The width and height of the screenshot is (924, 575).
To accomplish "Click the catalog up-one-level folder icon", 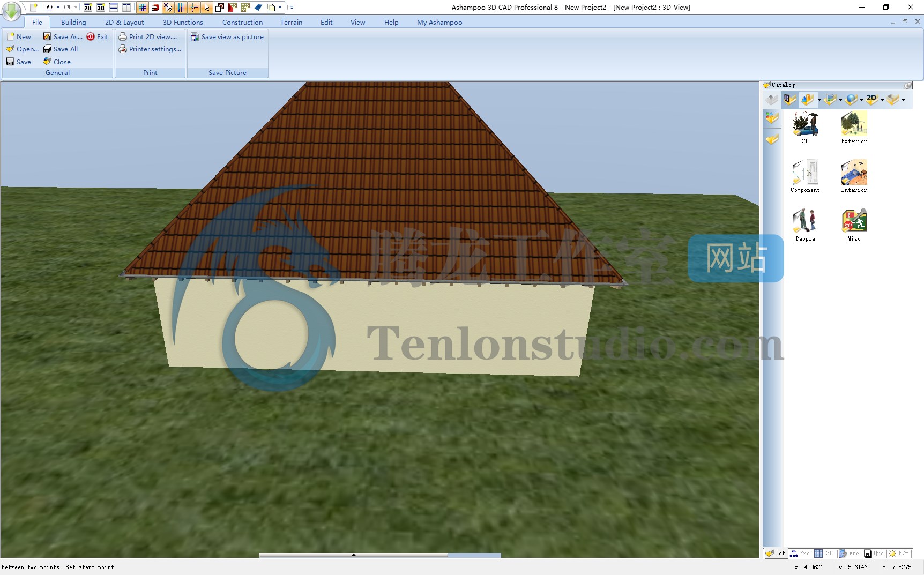I will point(772,99).
